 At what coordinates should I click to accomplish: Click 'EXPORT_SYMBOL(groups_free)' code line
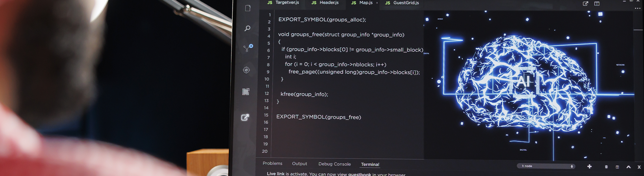pyautogui.click(x=319, y=117)
